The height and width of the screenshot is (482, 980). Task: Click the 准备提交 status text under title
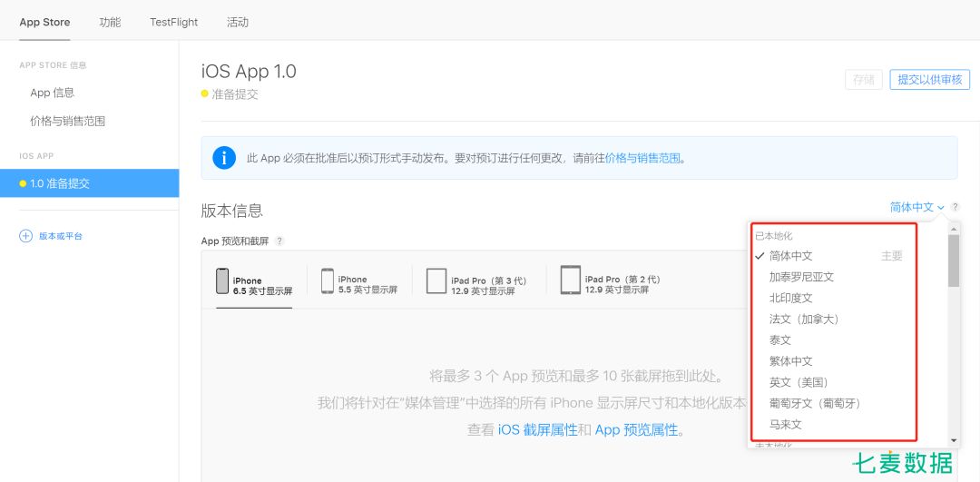tap(235, 94)
